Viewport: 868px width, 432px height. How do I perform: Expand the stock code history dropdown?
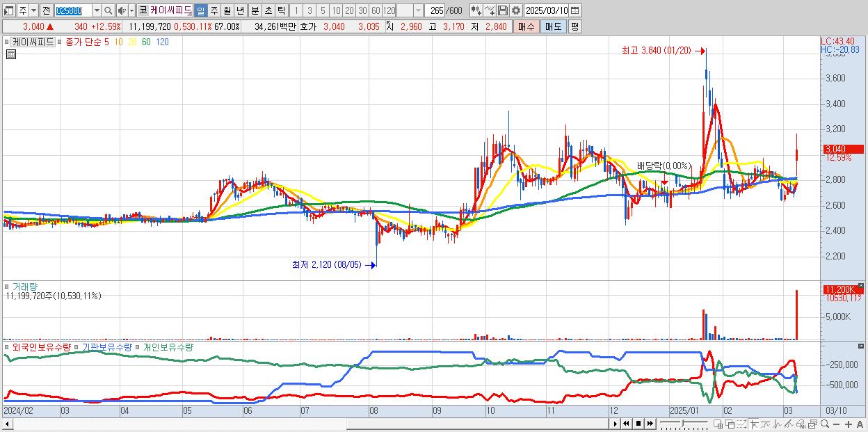[97, 10]
